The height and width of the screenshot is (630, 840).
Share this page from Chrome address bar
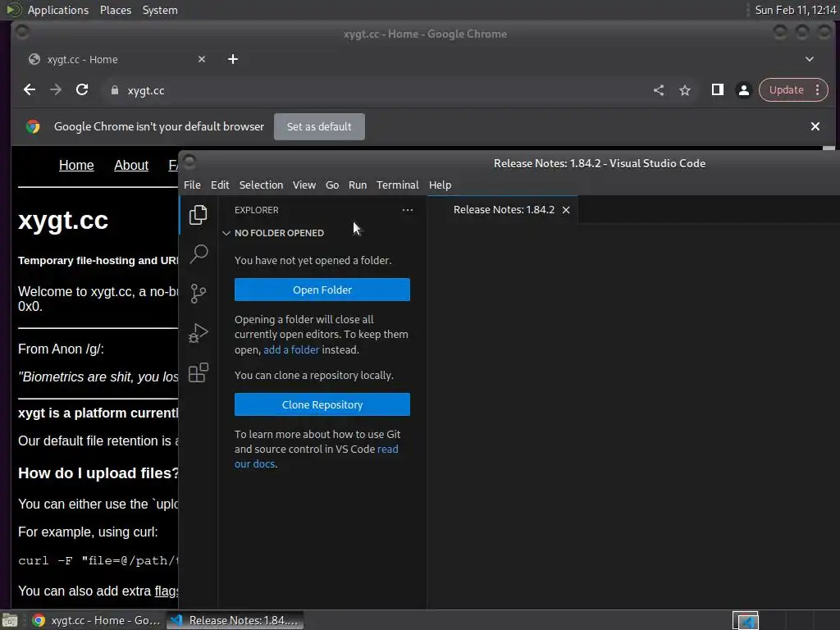[x=659, y=90]
